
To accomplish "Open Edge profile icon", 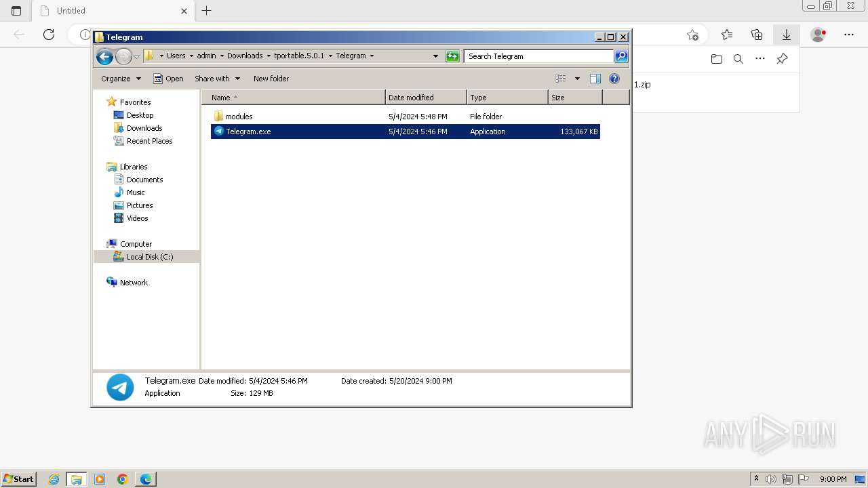I will click(818, 35).
